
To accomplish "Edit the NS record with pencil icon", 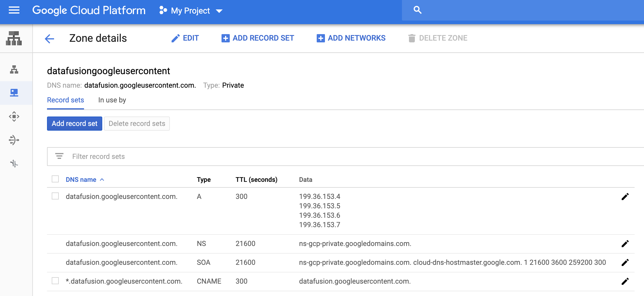I will [625, 244].
